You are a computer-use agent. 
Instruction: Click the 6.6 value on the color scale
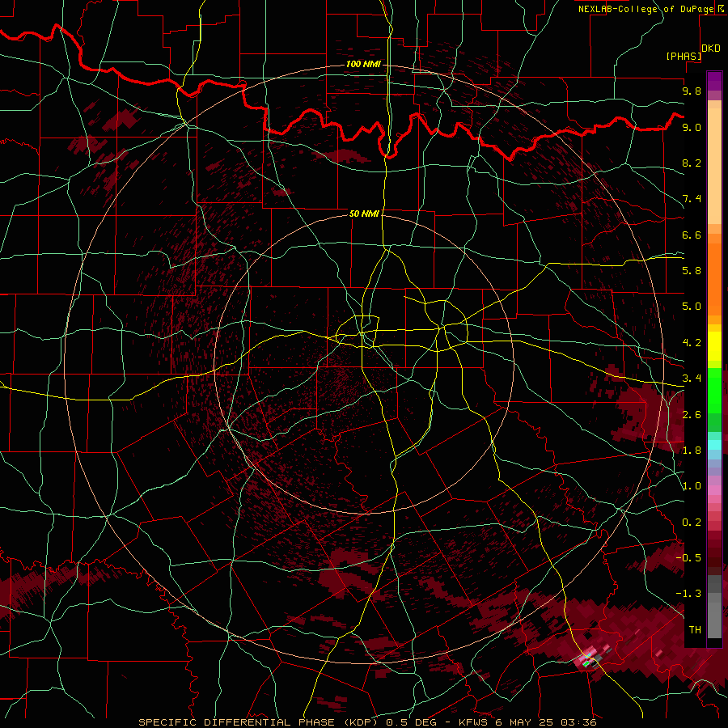click(x=692, y=235)
